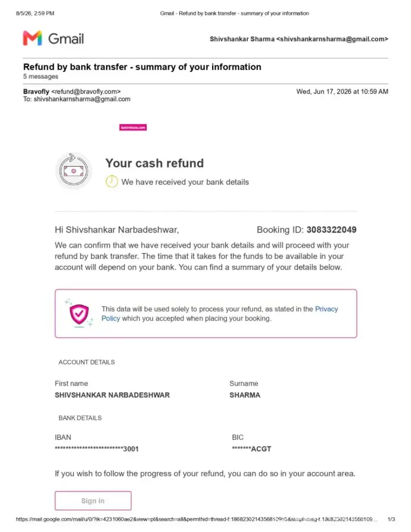Click the email subject heading
The width and height of the screenshot is (411, 532).
click(142, 67)
